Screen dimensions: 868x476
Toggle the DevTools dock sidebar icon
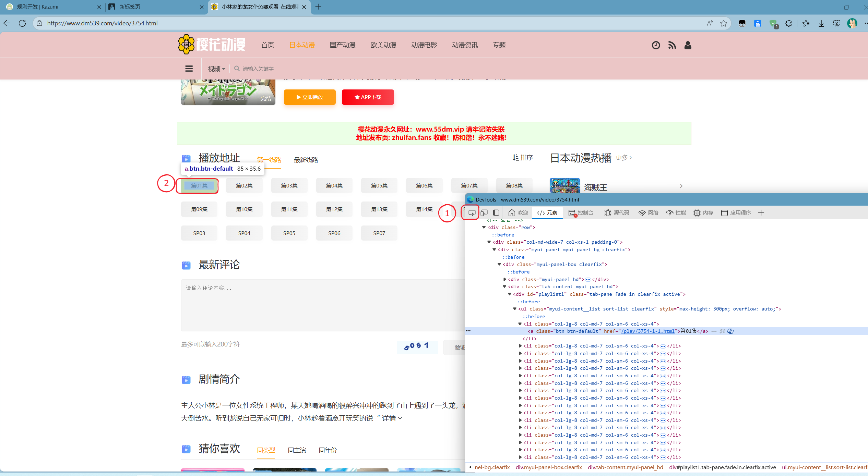pyautogui.click(x=496, y=213)
